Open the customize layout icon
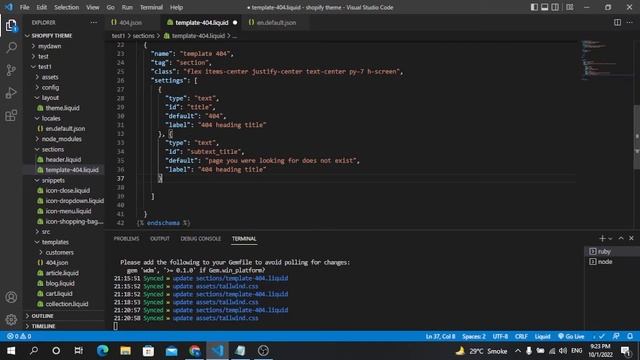 (570, 7)
